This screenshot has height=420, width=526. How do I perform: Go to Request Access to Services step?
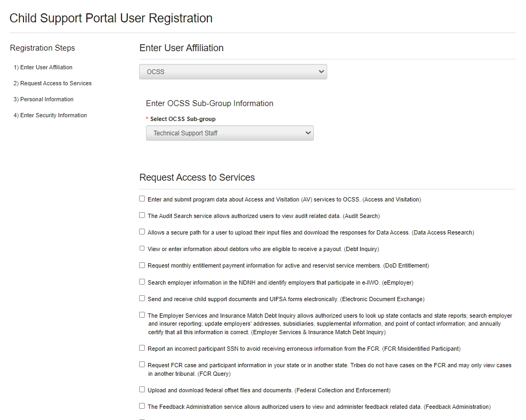point(53,83)
